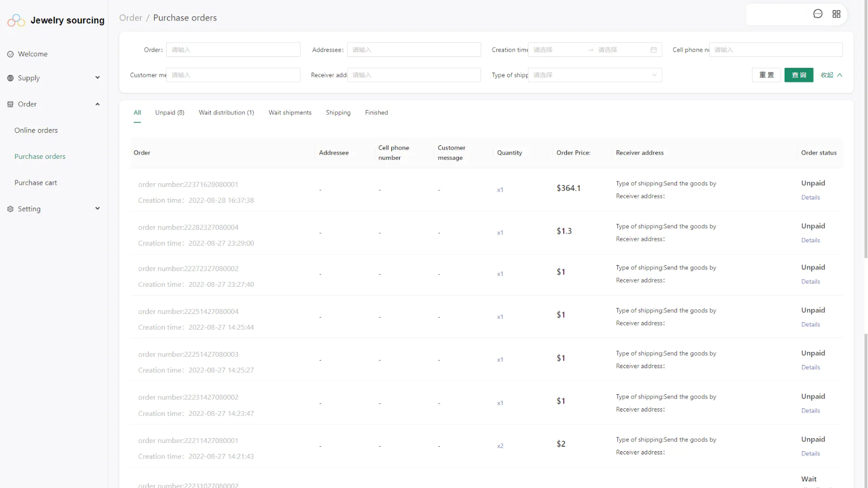Open the Type of shipping dropdown

pyautogui.click(x=594, y=75)
